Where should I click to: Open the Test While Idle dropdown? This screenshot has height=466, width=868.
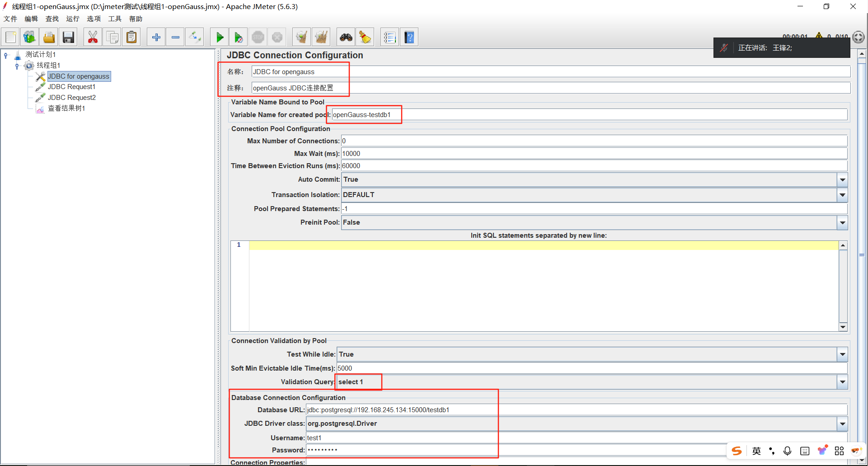842,354
